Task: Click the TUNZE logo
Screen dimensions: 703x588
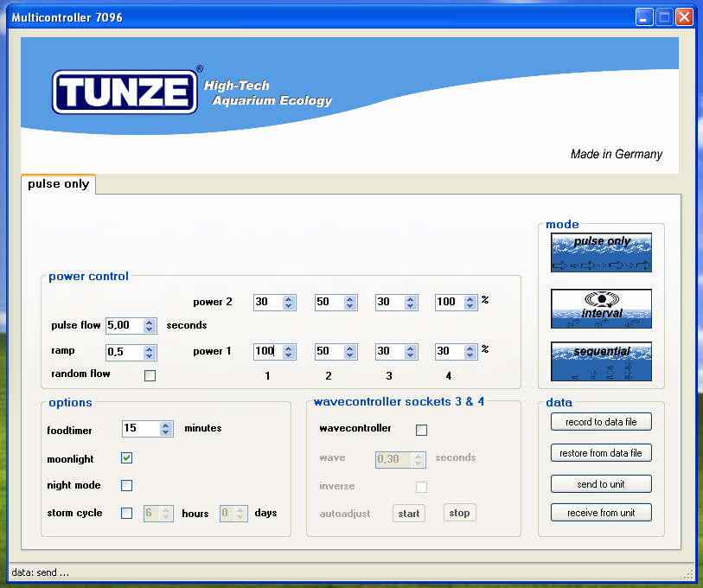Action: tap(125, 92)
